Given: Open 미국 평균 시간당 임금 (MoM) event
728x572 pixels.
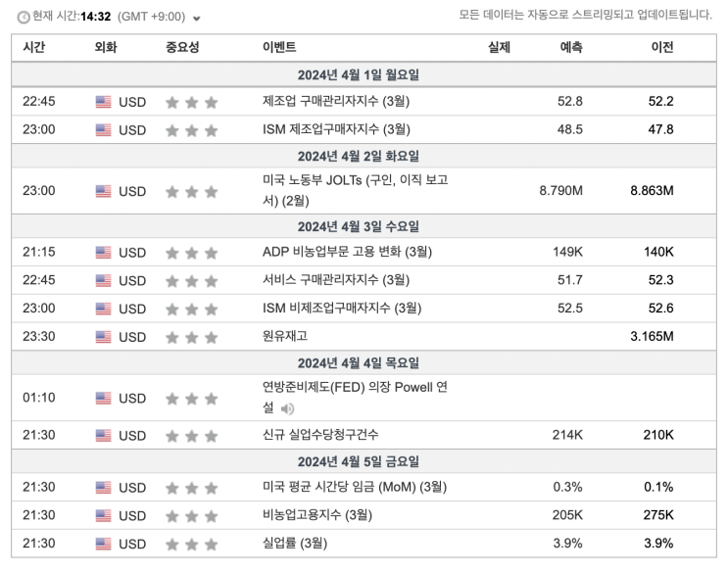Looking at the screenshot, I should pyautogui.click(x=355, y=487).
